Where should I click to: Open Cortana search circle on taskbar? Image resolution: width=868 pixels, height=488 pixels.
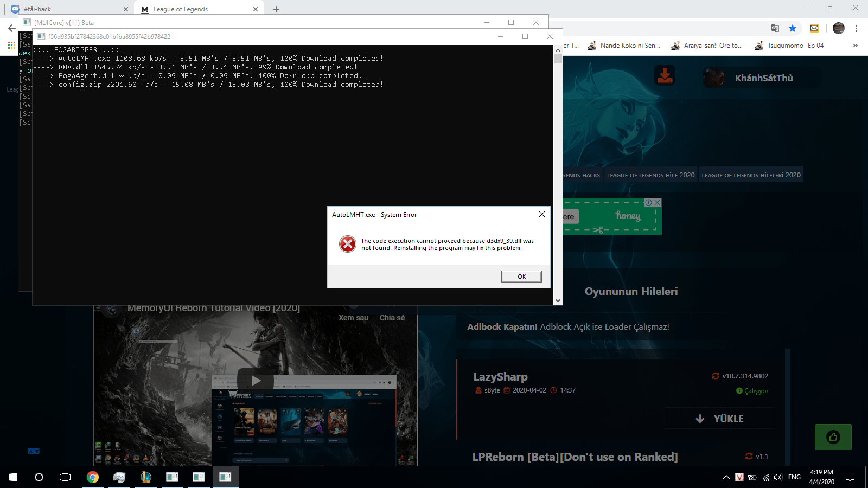[39, 477]
